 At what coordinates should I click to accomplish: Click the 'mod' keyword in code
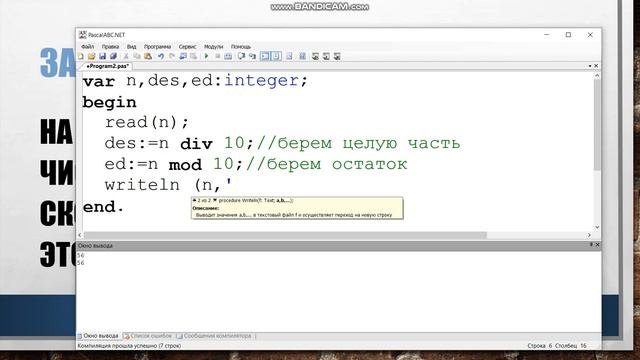coord(185,164)
